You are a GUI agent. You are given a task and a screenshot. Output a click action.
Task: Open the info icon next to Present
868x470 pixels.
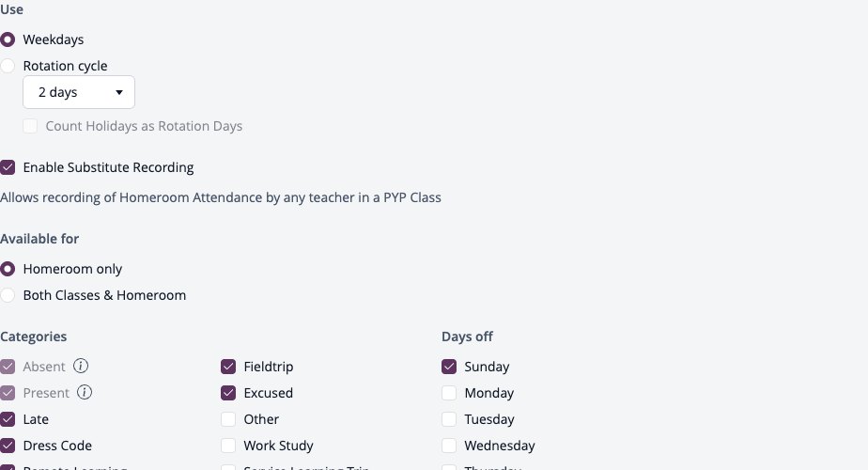(85, 392)
